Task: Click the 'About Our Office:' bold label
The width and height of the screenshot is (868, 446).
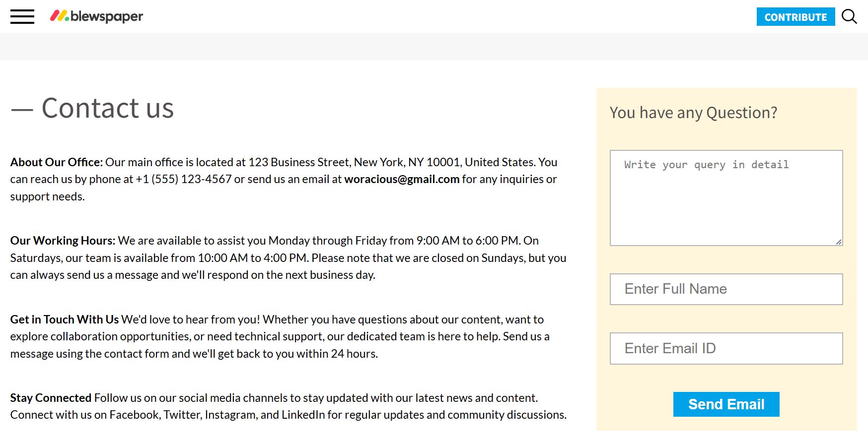Action: pos(57,162)
